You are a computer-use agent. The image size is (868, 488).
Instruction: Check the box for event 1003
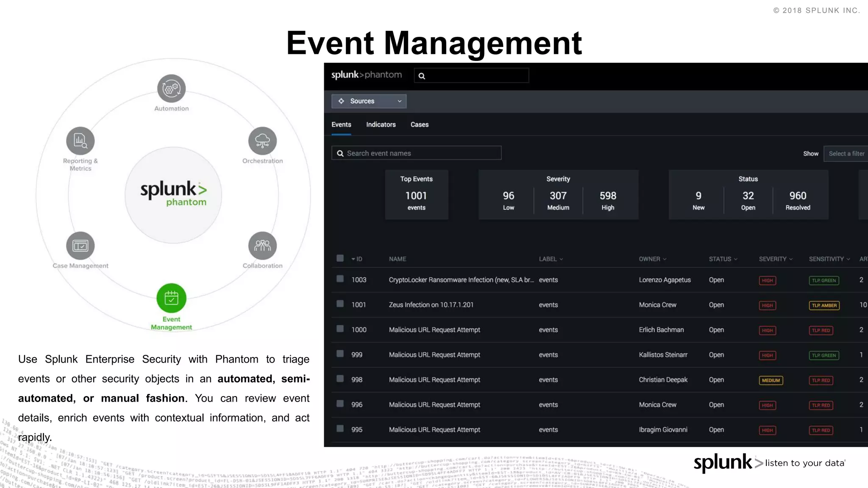click(x=340, y=279)
